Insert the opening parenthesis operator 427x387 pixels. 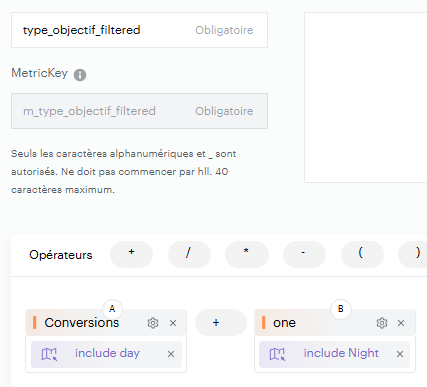point(362,254)
